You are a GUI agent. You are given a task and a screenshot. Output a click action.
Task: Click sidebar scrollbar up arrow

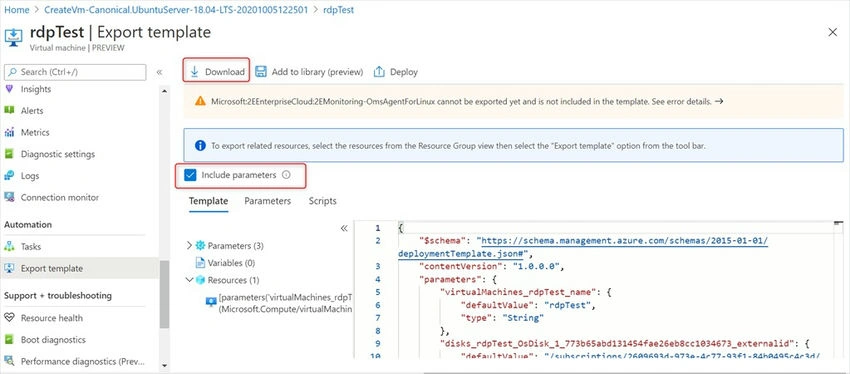[x=165, y=90]
